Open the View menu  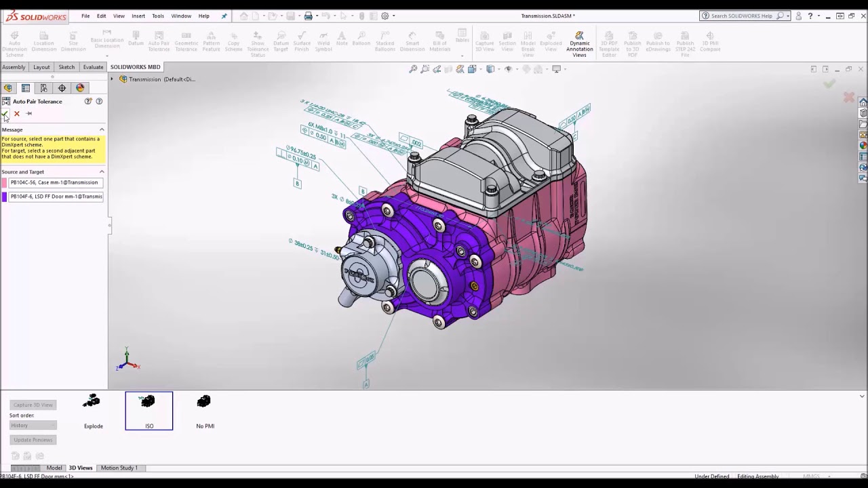click(x=119, y=16)
